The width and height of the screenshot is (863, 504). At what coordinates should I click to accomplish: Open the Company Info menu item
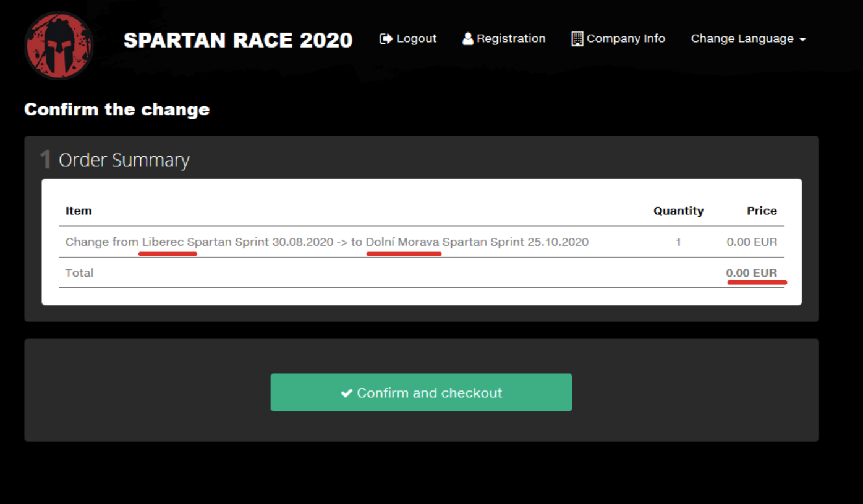pyautogui.click(x=626, y=39)
